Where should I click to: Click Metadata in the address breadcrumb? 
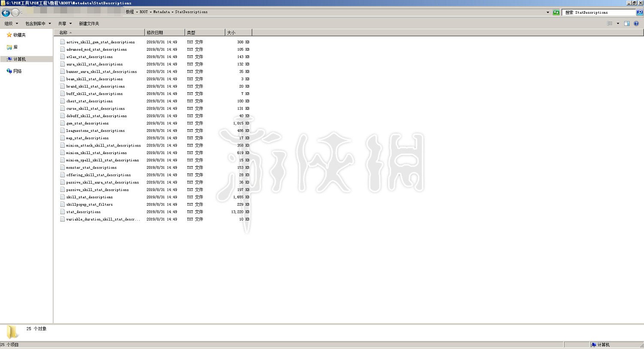[161, 12]
